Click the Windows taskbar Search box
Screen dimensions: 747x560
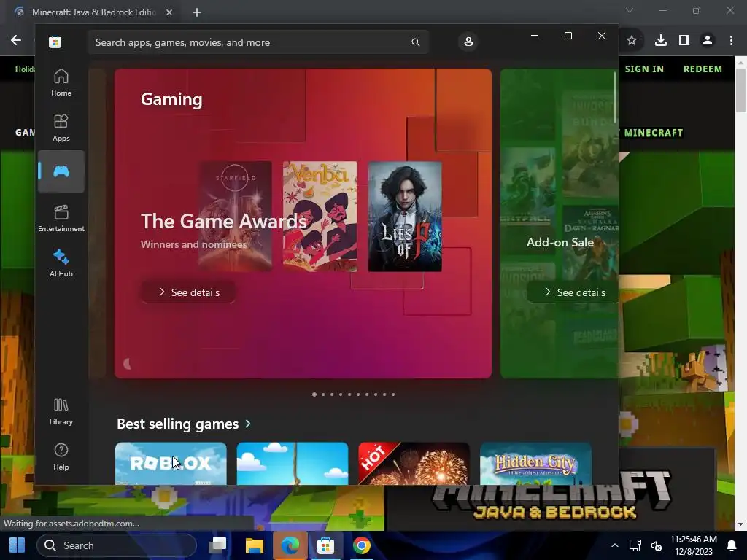117,545
